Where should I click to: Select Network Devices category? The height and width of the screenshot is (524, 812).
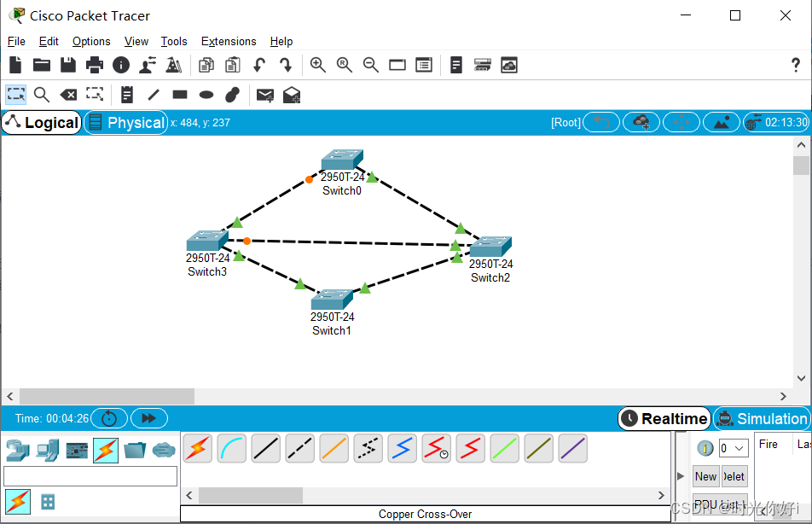pyautogui.click(x=18, y=450)
